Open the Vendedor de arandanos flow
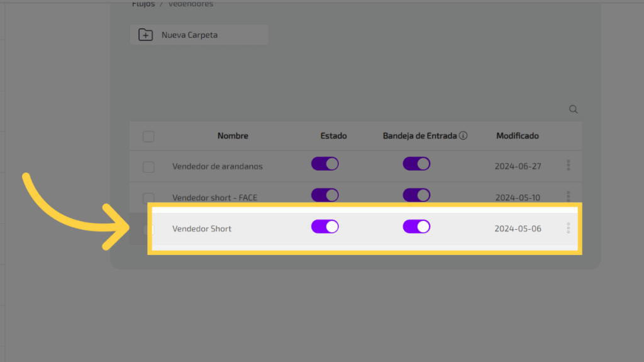This screenshot has height=362, width=644. (x=217, y=167)
